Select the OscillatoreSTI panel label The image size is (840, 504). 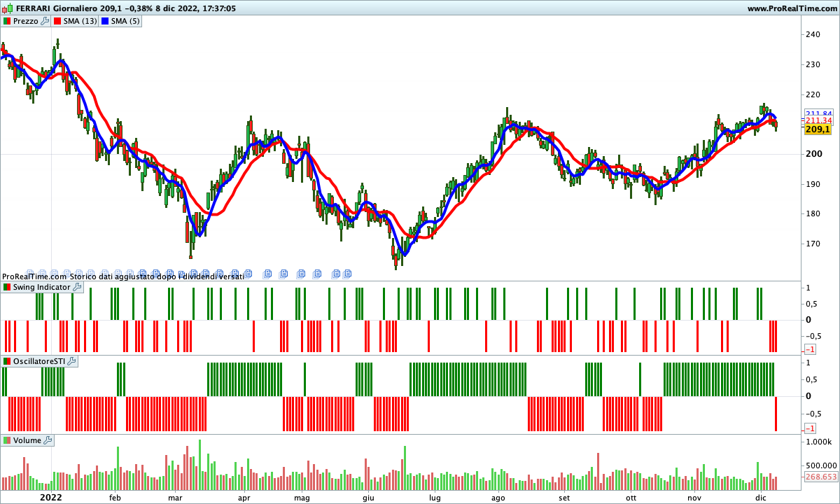click(x=39, y=361)
